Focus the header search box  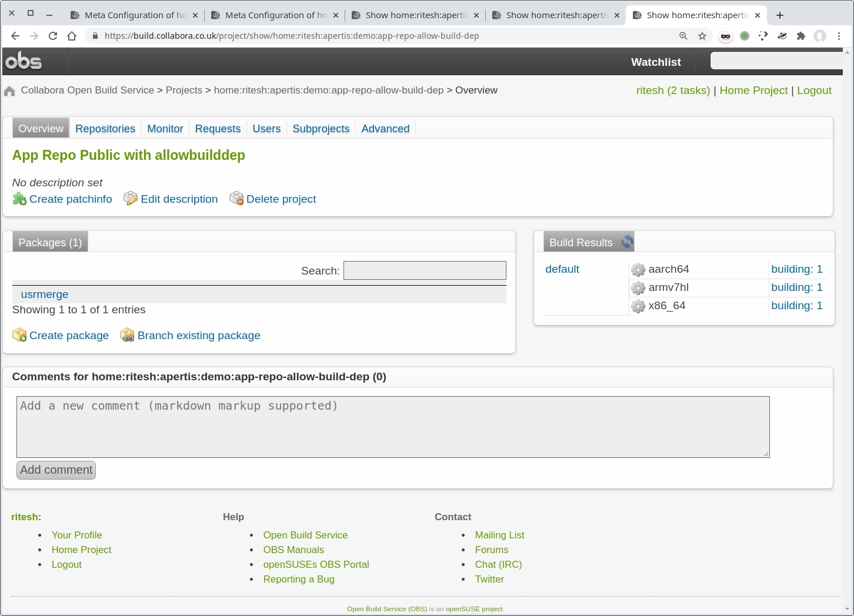[x=776, y=61]
